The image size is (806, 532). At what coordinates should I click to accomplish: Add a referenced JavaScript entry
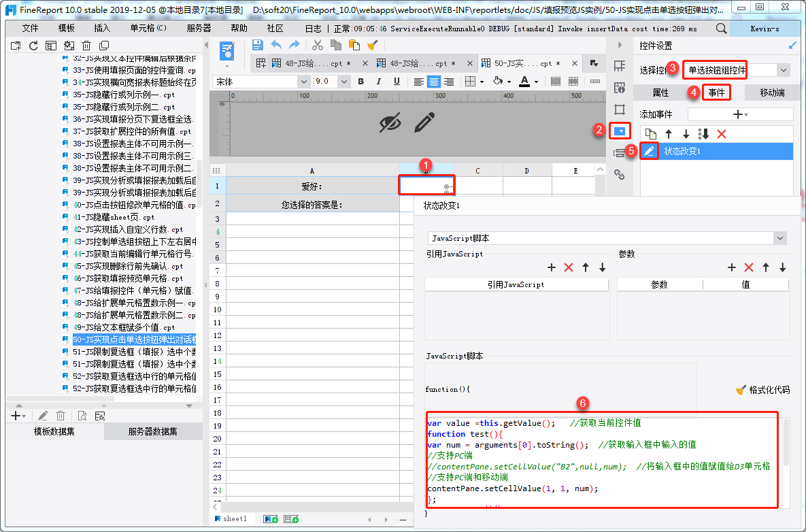(552, 267)
